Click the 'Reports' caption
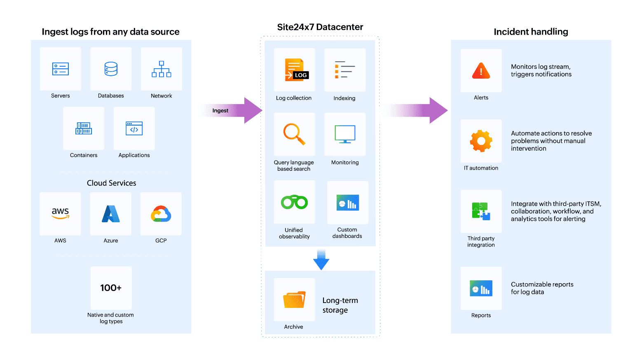The image size is (644, 361). (481, 315)
